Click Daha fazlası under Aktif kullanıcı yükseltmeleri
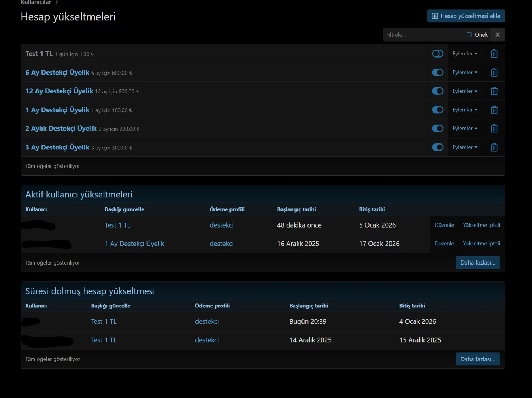 coord(478,263)
